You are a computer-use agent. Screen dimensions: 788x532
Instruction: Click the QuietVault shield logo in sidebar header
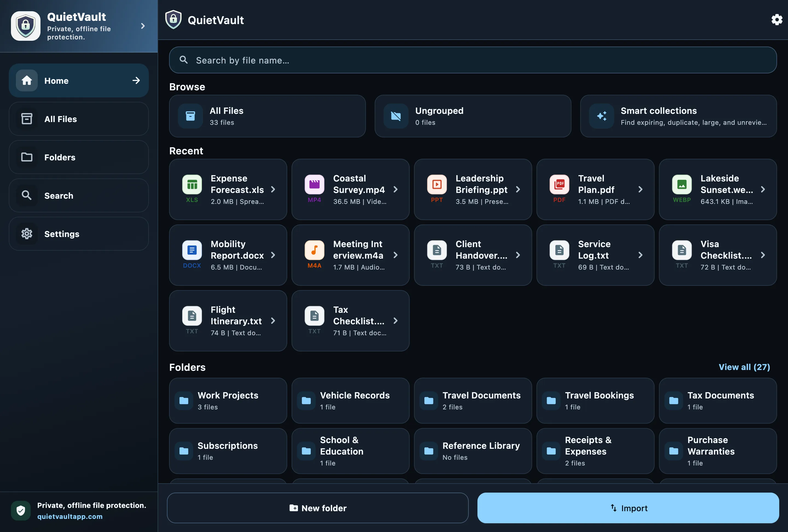pos(25,26)
